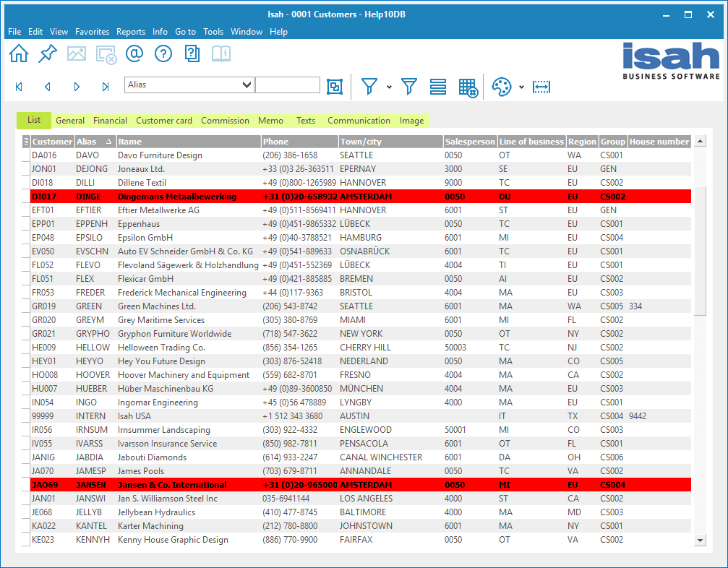Clear the filter with the second funnel icon
Viewport: 728px width, 568px height.
[x=409, y=86]
